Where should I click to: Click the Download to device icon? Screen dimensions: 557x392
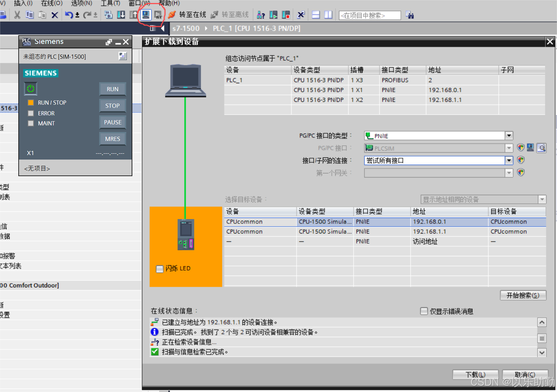coord(121,15)
